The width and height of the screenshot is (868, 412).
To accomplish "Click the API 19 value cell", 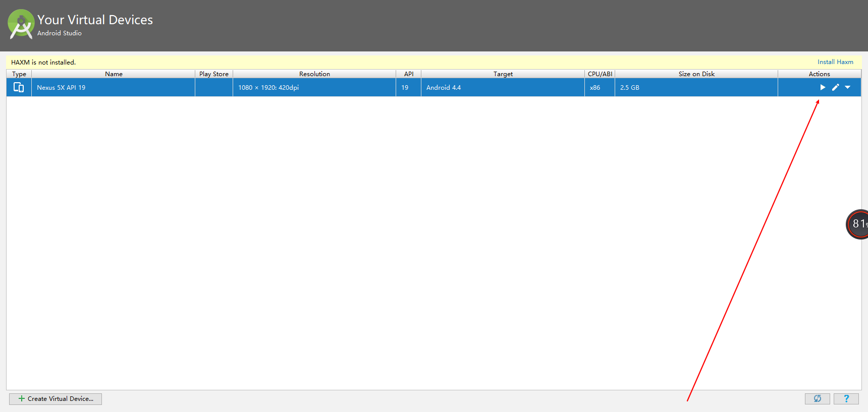I will pos(409,87).
